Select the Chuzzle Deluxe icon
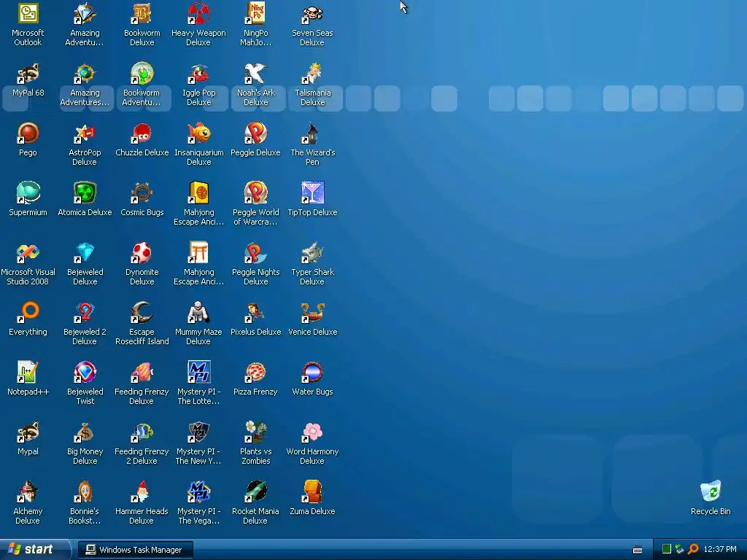This screenshot has height=560, width=747. [142, 133]
